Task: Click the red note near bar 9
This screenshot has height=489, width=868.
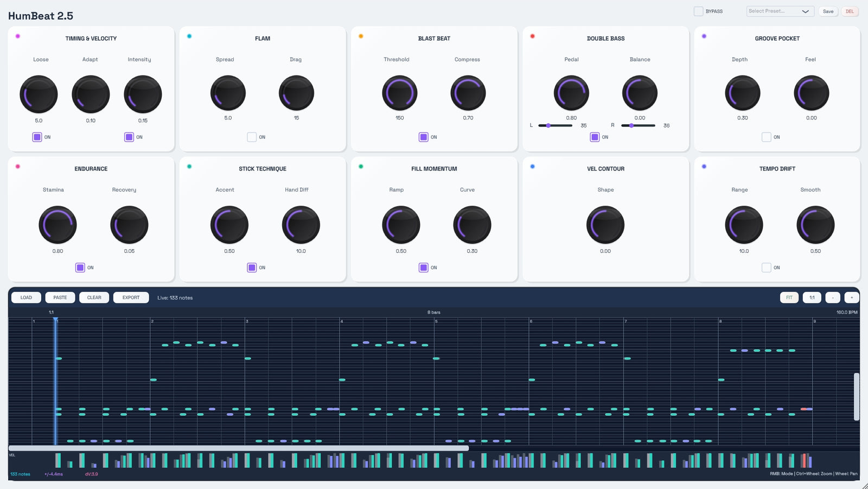Action: coord(804,409)
